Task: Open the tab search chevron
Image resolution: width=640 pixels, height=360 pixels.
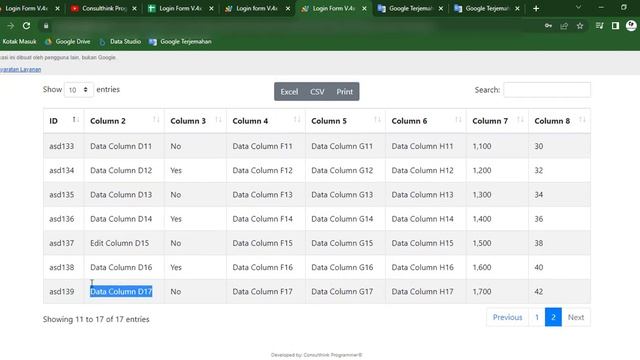Action: point(578,7)
